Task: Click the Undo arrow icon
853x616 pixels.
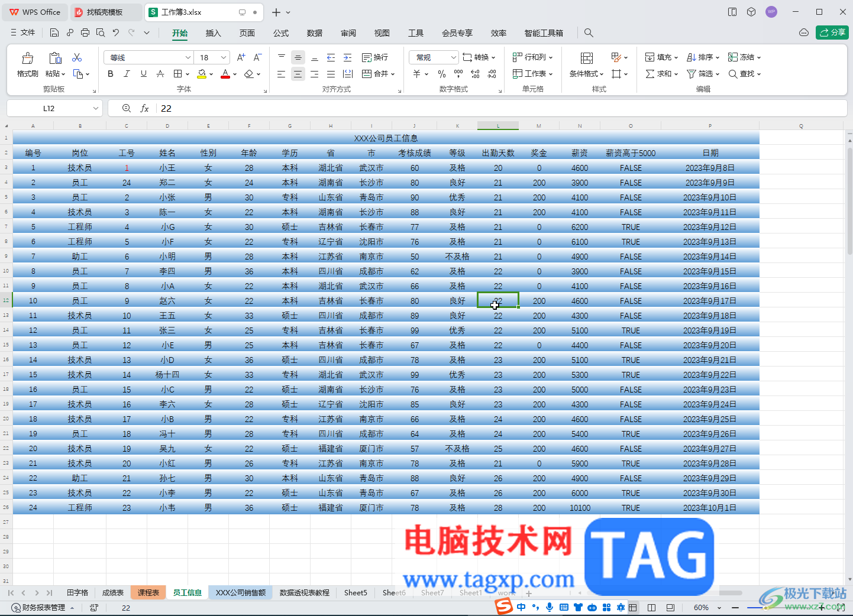Action: click(116, 33)
